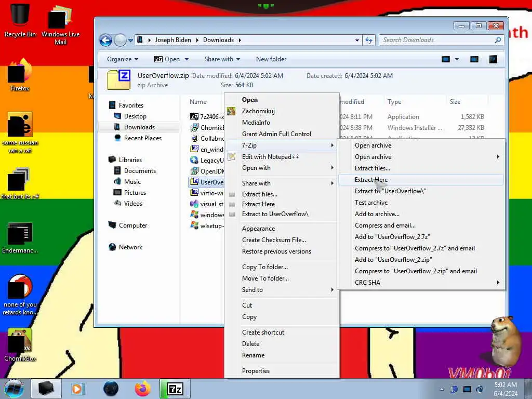Open recent pages dropdown near Forward
532x399 pixels.
130,41
